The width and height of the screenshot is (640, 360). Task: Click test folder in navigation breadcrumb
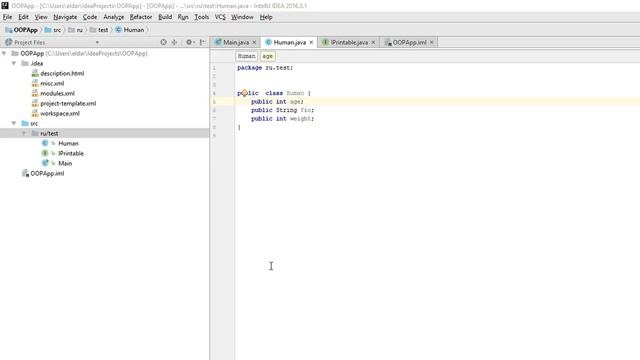99,30
